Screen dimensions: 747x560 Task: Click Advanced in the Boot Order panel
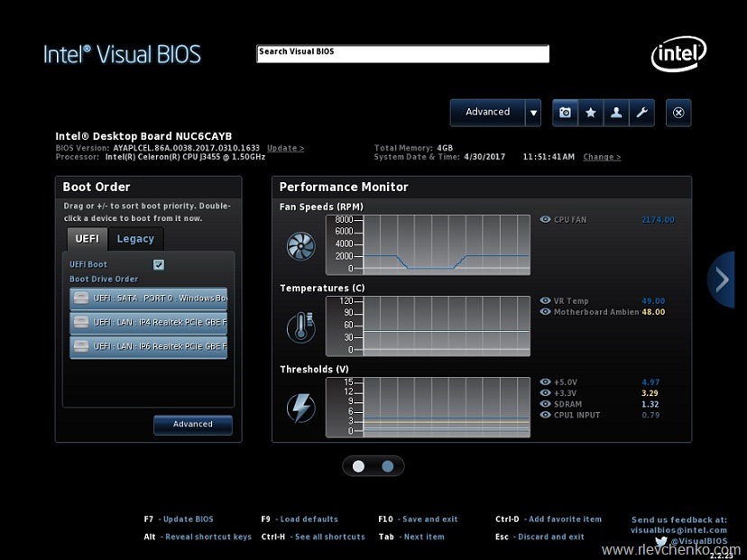point(192,425)
